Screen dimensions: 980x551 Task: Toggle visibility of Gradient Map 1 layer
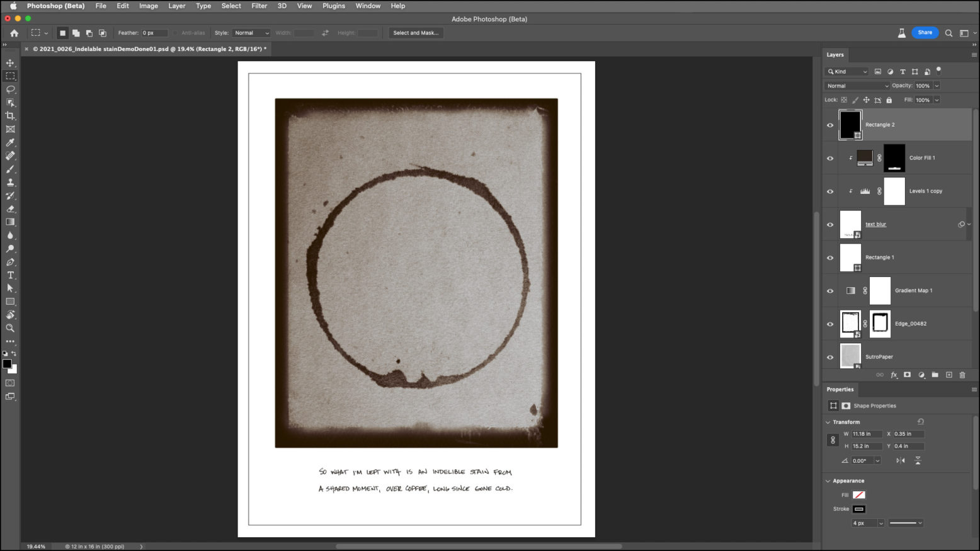(829, 291)
